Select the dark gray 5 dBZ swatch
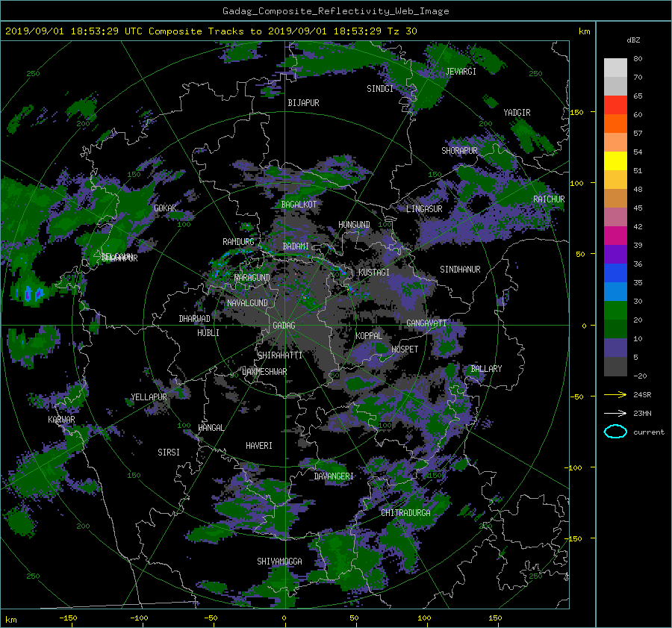This screenshot has width=672, height=628. pyautogui.click(x=615, y=367)
